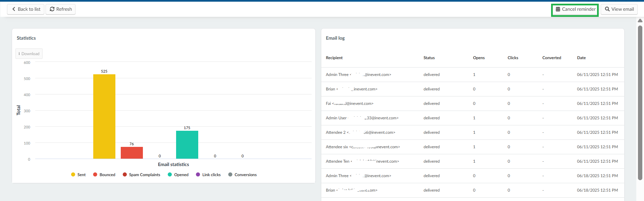Screen dimensions: 644x201
Task: Toggle the Spam Complaints legend item
Action: tap(141, 175)
